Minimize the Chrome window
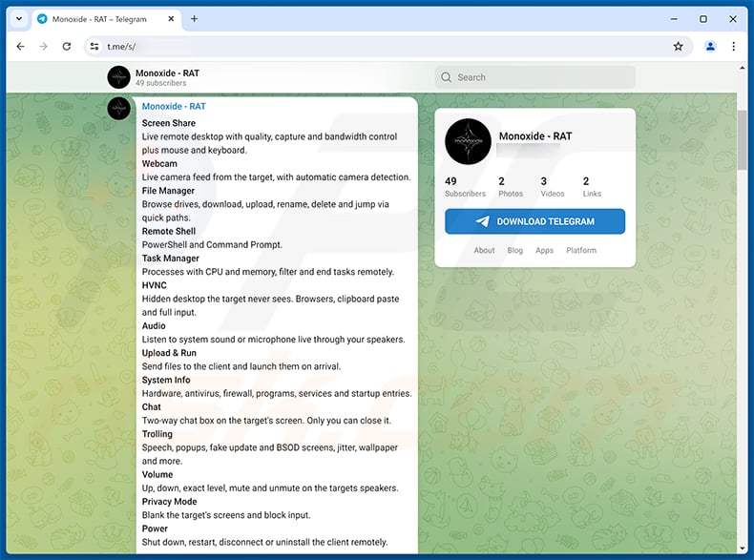The height and width of the screenshot is (560, 754). (674, 19)
